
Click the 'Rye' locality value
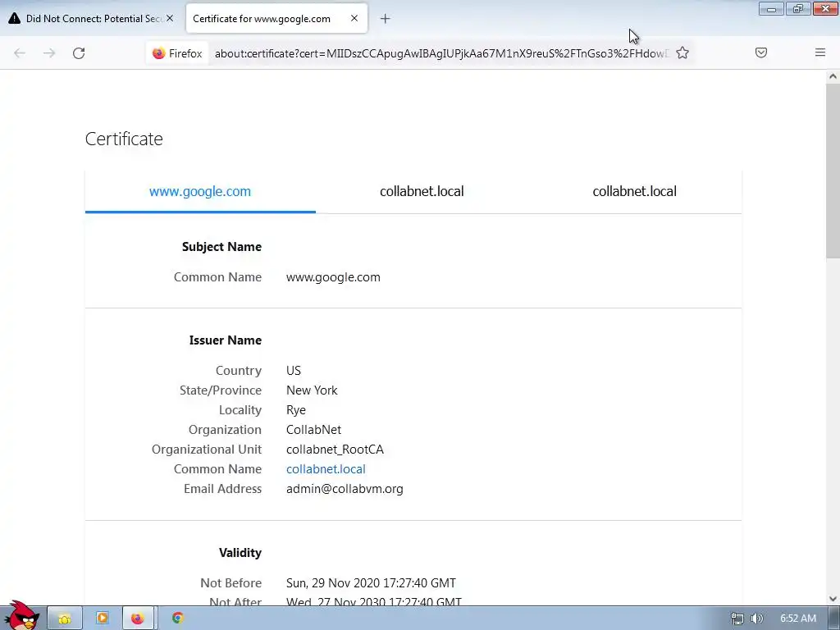(295, 410)
